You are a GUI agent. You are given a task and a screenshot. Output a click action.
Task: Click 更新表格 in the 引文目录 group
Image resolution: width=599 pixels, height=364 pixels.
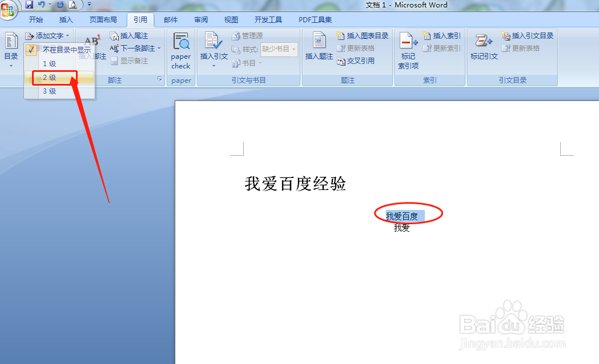click(521, 48)
